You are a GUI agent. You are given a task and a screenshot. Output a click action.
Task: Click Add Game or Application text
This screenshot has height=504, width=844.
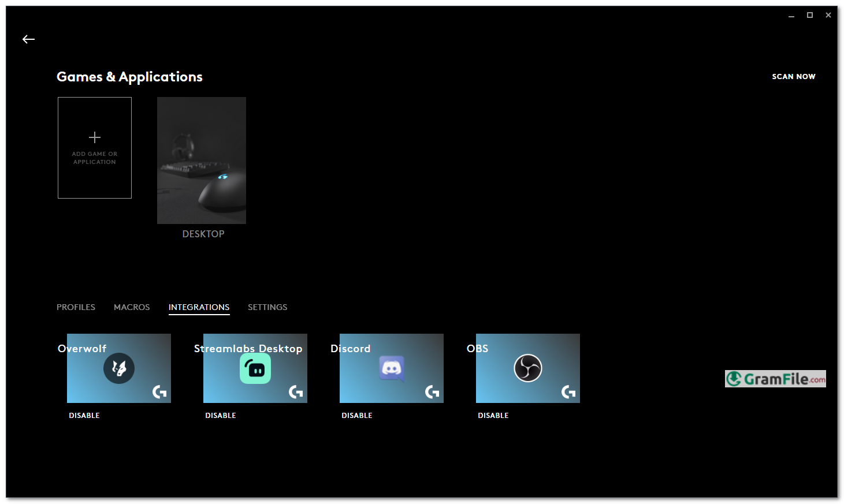[x=95, y=158]
